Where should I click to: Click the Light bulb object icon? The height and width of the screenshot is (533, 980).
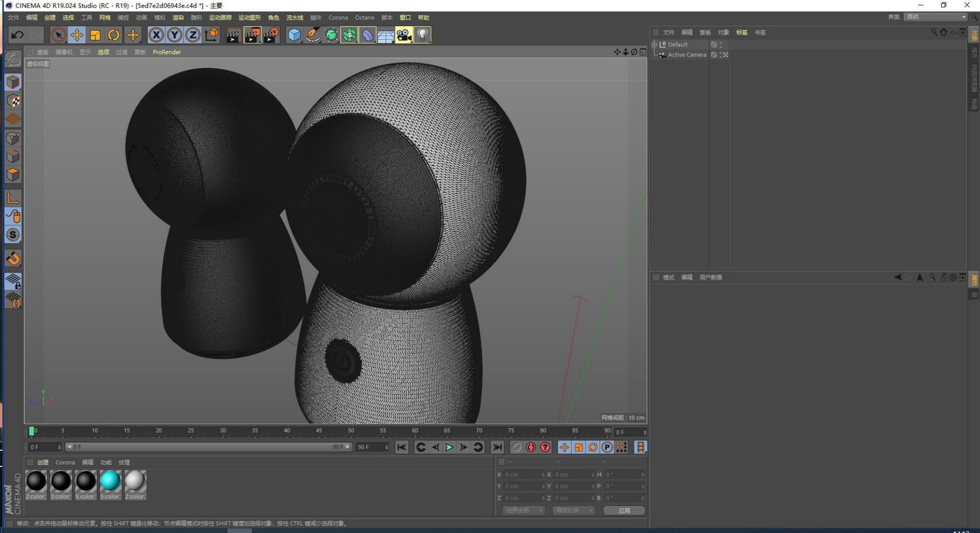(x=423, y=35)
